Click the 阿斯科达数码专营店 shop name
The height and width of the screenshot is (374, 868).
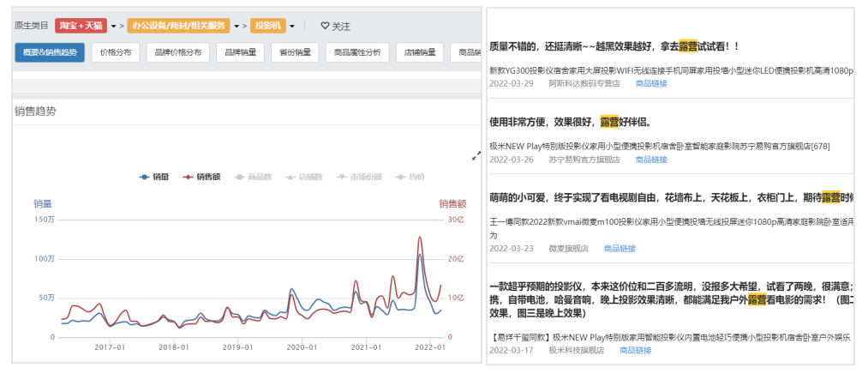tap(584, 84)
